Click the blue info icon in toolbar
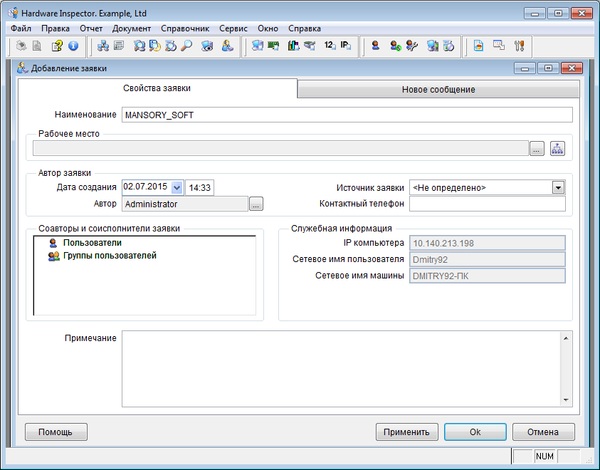The image size is (600, 470). pos(73,46)
